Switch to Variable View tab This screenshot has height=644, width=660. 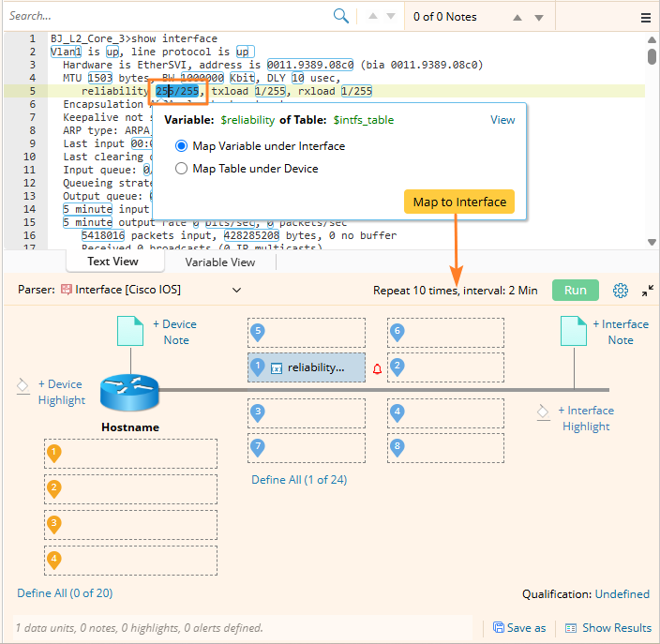(219, 262)
